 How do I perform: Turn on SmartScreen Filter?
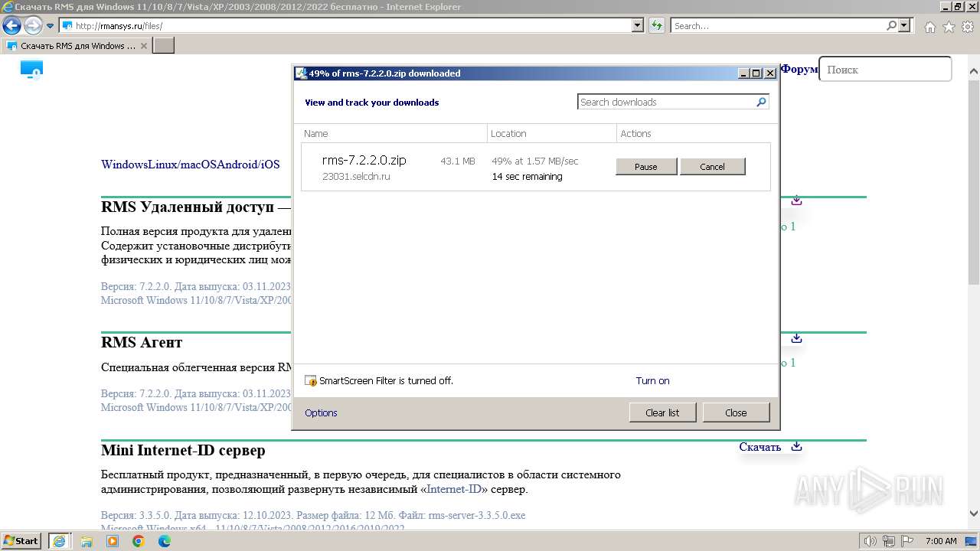(x=652, y=380)
